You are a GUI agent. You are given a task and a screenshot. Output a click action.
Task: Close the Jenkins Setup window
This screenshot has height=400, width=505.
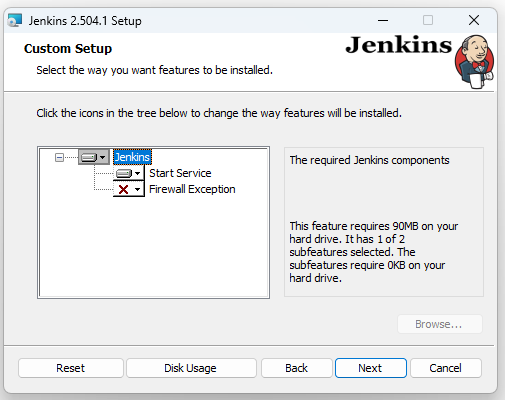(474, 20)
